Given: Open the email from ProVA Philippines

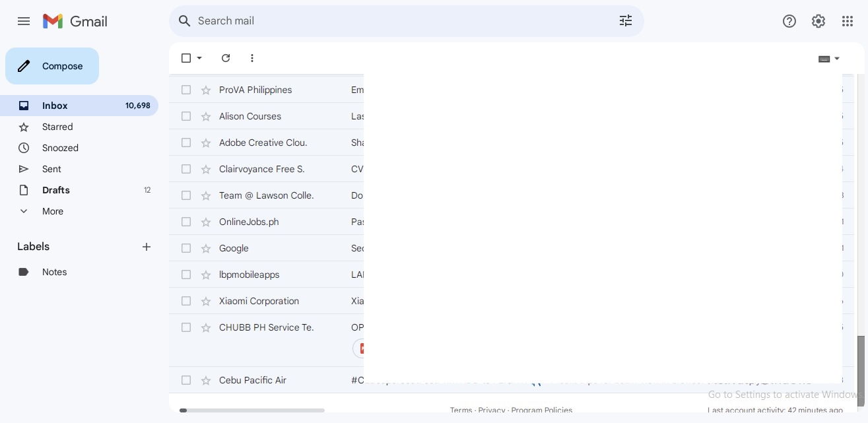Looking at the screenshot, I should coord(512,90).
